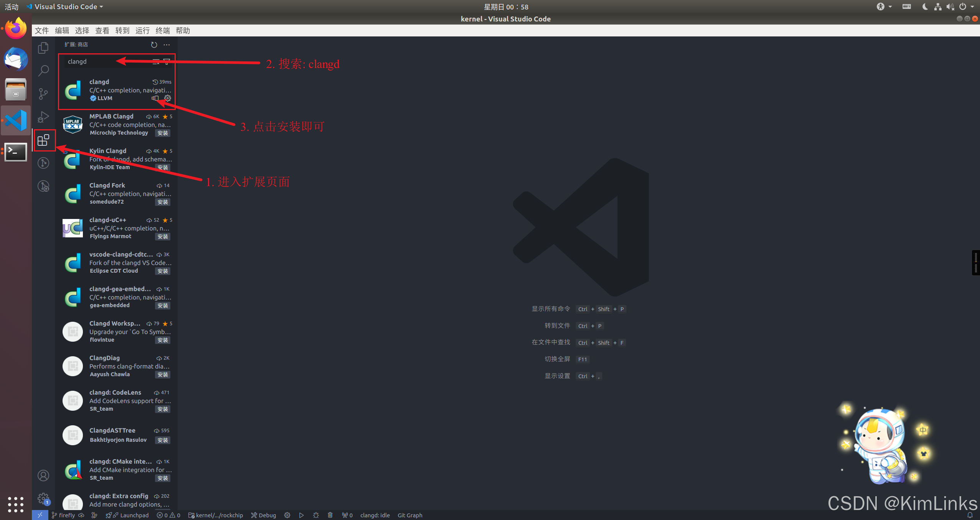Open extensions panel more actions menu
This screenshot has height=520, width=980.
[167, 45]
